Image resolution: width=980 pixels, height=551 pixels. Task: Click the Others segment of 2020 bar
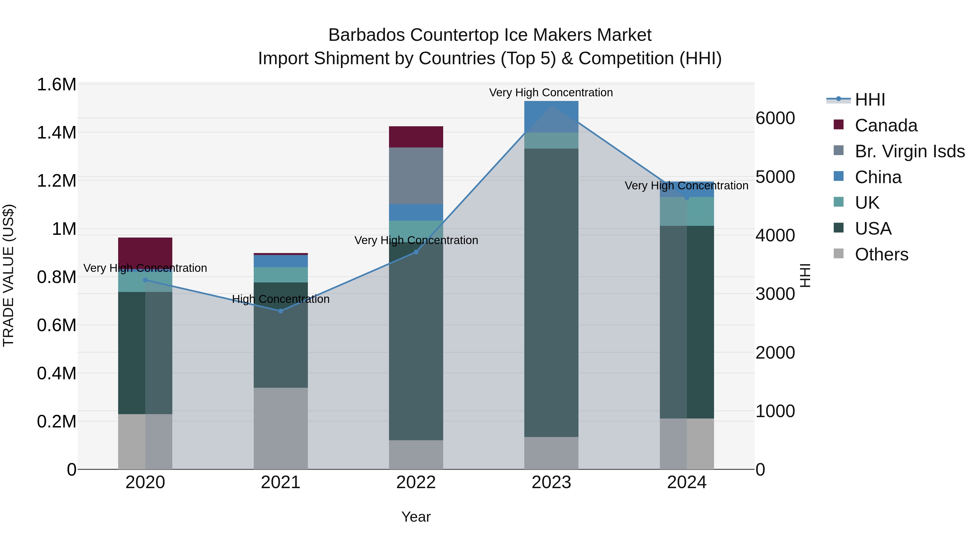pyautogui.click(x=145, y=442)
